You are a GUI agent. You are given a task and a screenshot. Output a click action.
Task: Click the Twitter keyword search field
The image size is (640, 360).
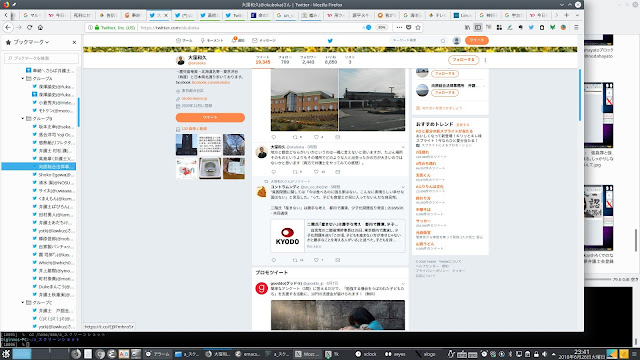[418, 40]
